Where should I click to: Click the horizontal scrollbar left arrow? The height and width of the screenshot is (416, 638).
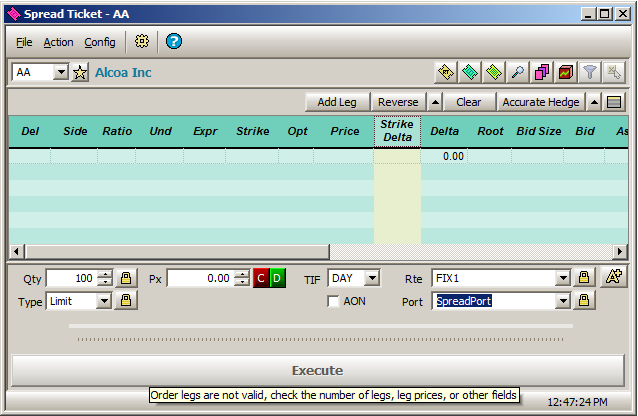tap(16, 252)
